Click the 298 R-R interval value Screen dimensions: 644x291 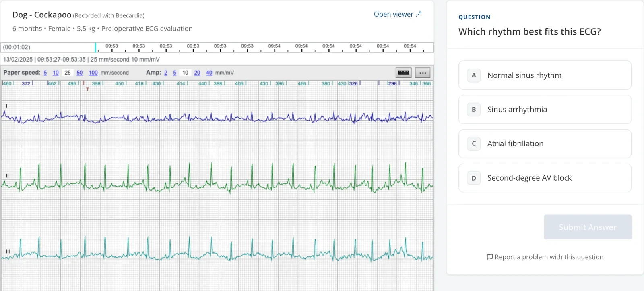click(392, 83)
